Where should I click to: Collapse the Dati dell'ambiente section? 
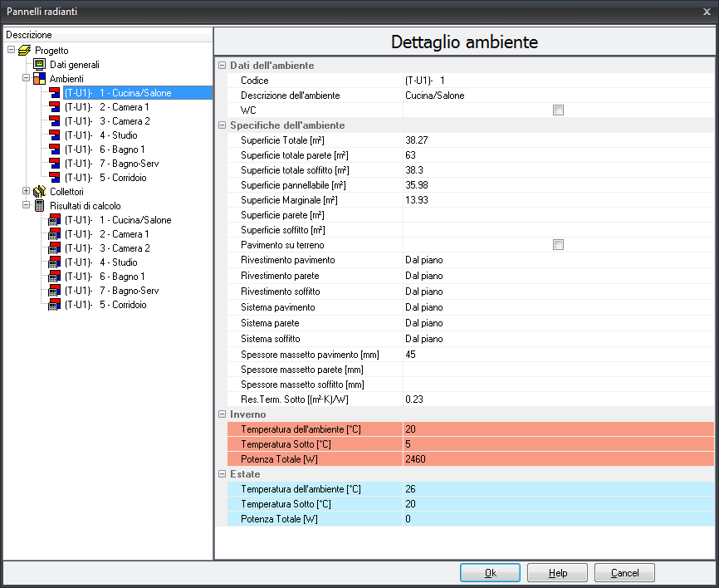pos(222,66)
